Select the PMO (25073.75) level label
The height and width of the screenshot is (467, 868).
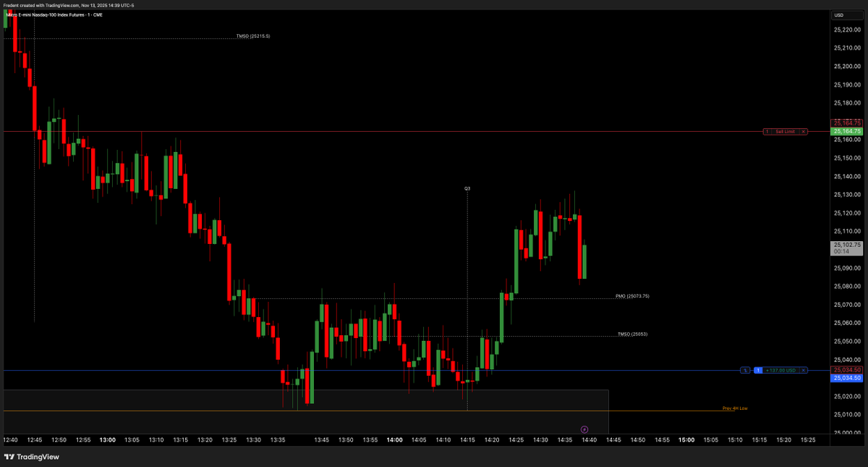(632, 296)
